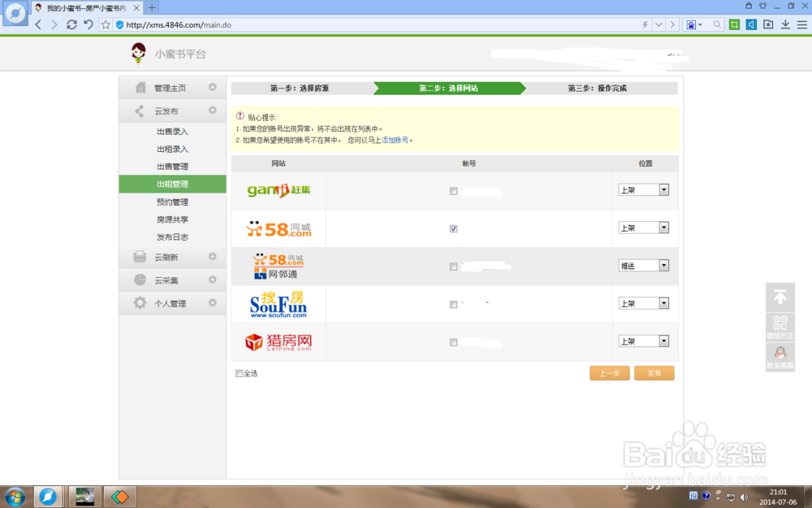Click the 发布 publish button
The height and width of the screenshot is (508, 812).
(654, 373)
